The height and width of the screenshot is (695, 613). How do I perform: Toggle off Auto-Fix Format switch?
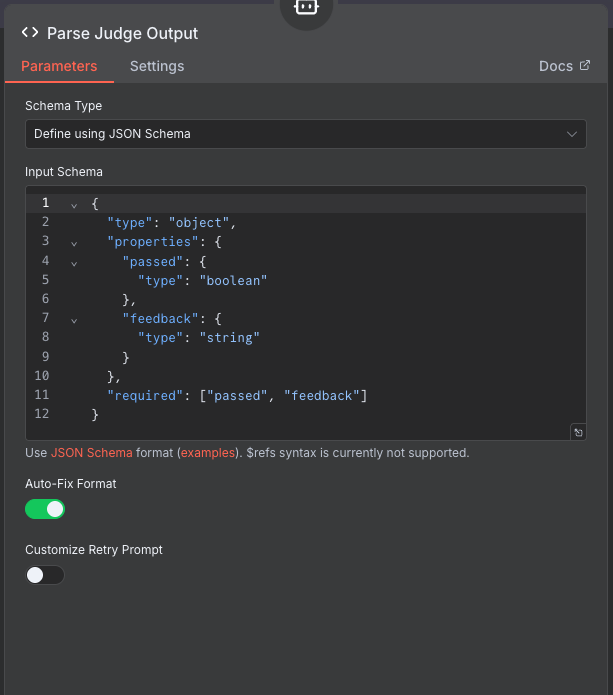45,509
